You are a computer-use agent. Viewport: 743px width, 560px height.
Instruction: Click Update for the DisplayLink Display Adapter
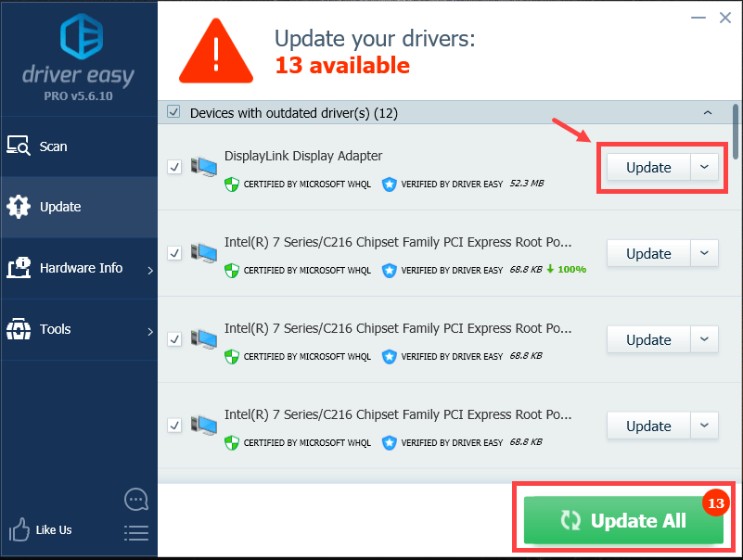tap(648, 167)
